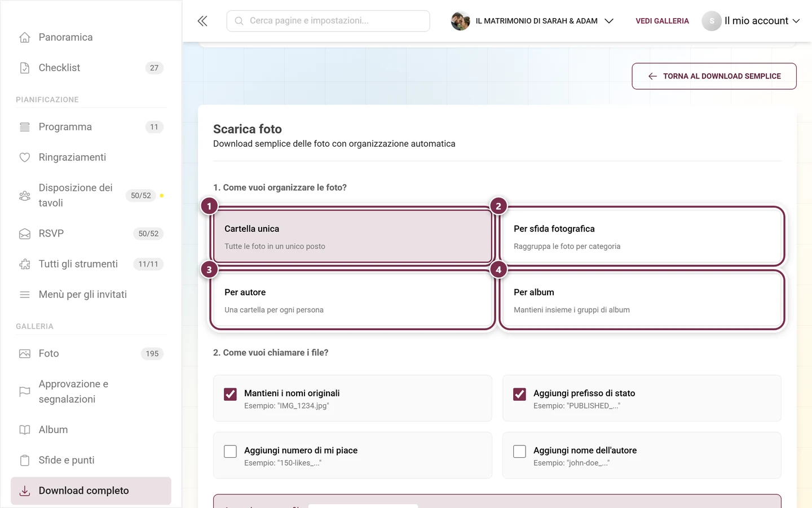The width and height of the screenshot is (812, 508).
Task: Click the account avatar circle
Action: [x=712, y=21]
